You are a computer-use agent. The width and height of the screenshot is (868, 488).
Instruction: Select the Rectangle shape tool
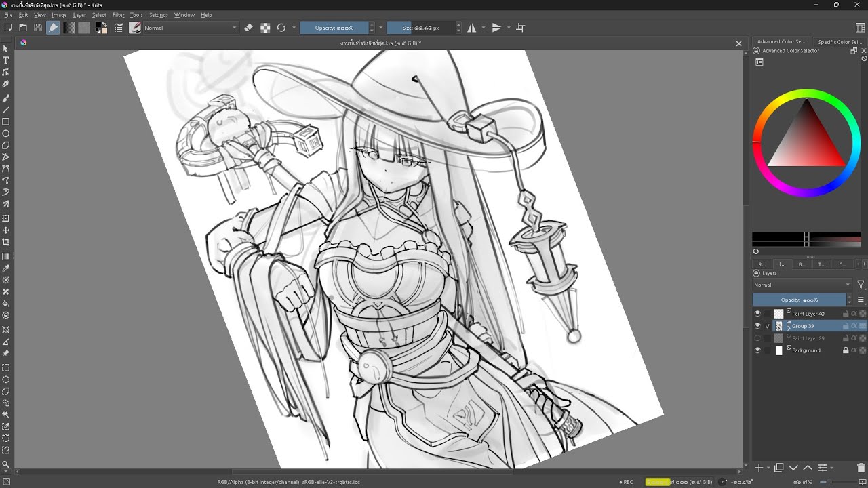6,122
